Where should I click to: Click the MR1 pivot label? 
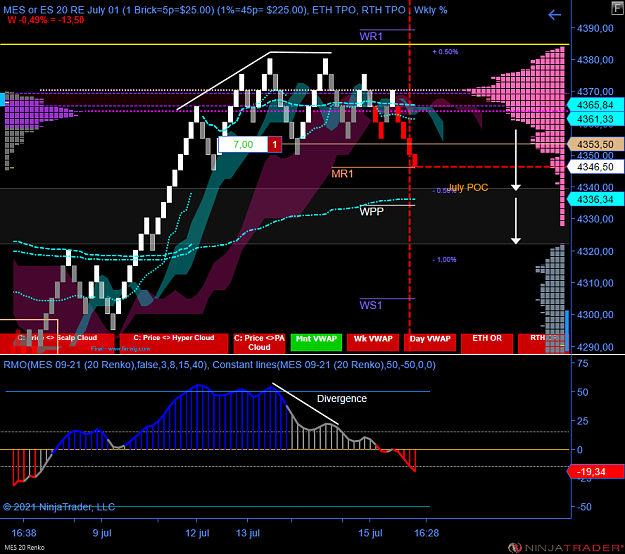tap(342, 174)
